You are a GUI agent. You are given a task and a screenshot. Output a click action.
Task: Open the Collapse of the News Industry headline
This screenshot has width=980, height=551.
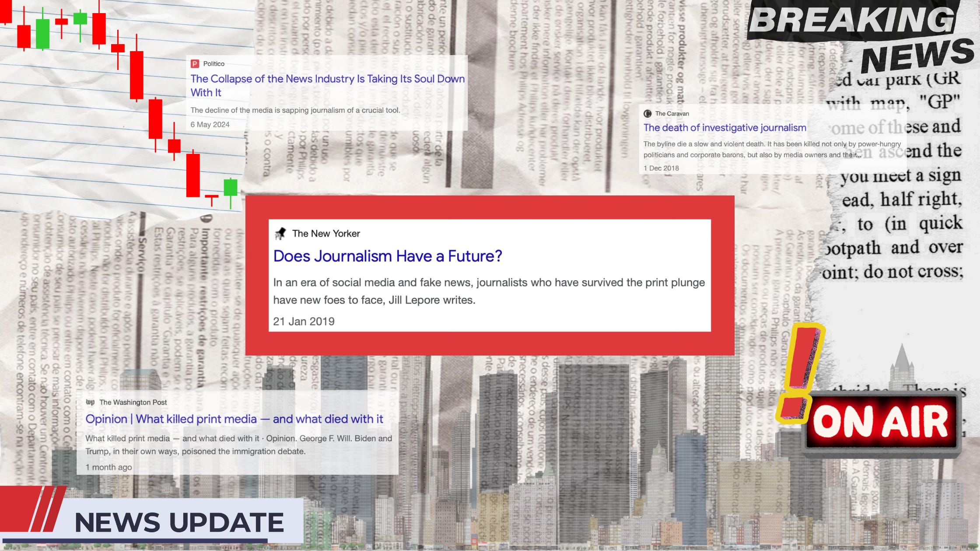pyautogui.click(x=327, y=79)
